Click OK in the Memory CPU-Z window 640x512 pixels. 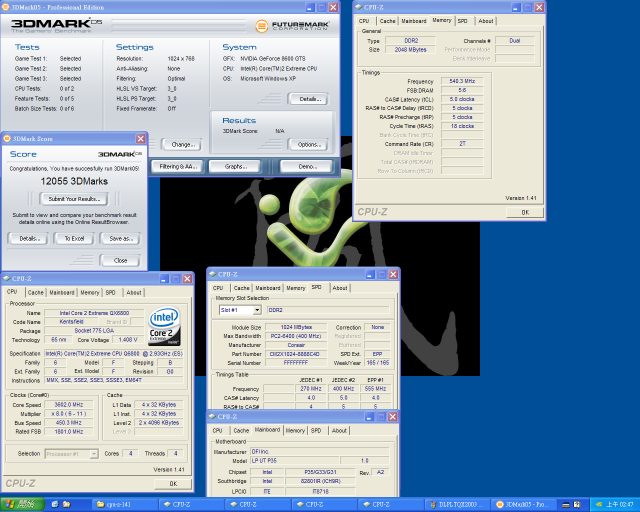point(525,212)
